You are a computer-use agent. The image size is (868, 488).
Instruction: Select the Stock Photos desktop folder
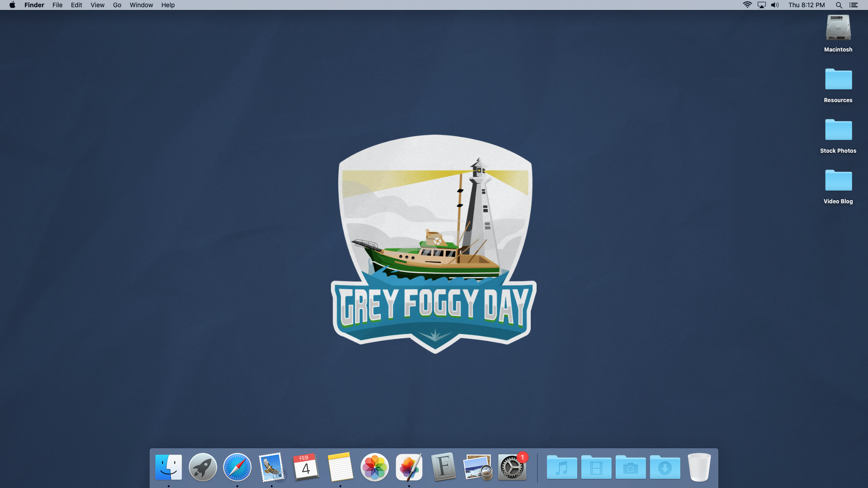pos(838,130)
